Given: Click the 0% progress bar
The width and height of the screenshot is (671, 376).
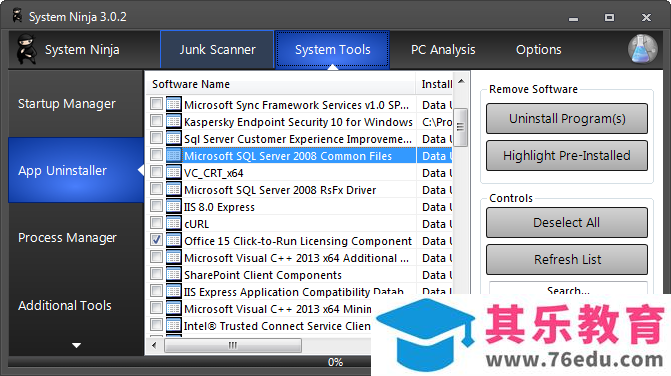Looking at the screenshot, I should [x=189, y=362].
